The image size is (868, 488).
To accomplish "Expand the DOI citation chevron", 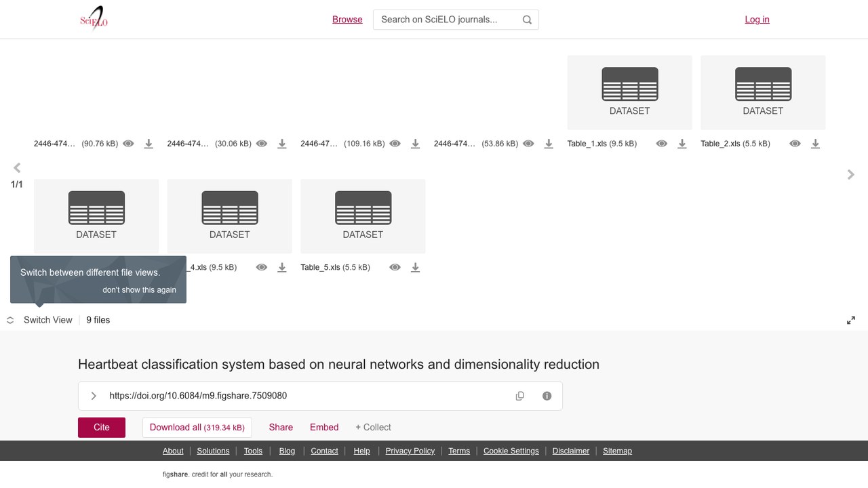I will (94, 396).
